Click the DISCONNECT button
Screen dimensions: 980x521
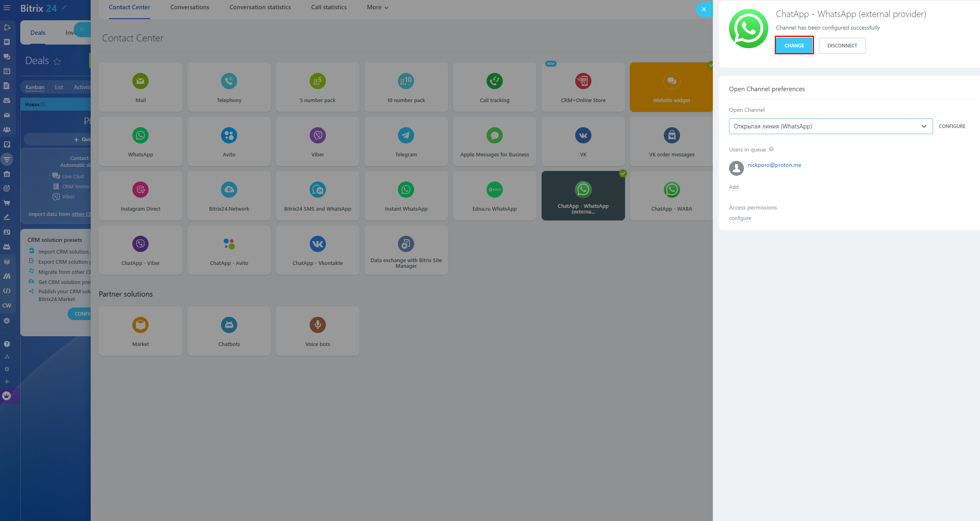(842, 45)
